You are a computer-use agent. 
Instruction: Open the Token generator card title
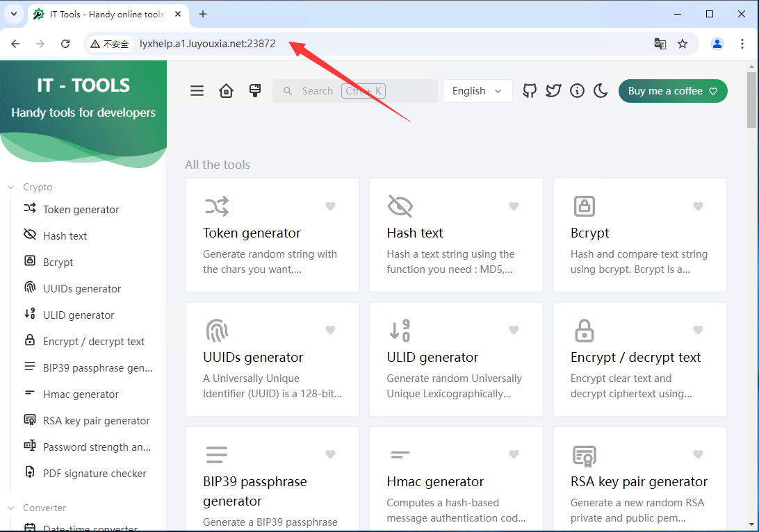coord(252,233)
